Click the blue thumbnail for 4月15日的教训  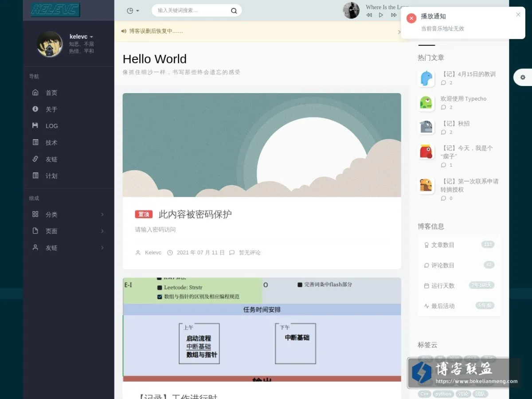click(426, 78)
